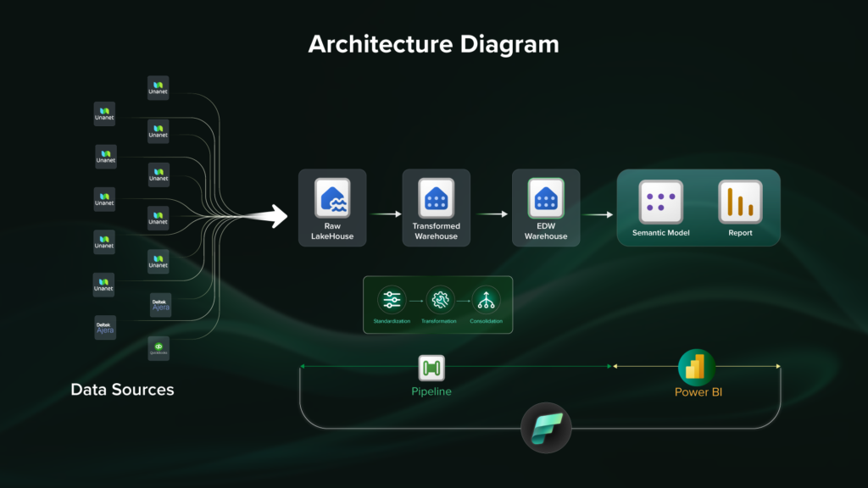Select the Transformed Warehouse icon
Screen dimensions: 868x488
point(437,198)
